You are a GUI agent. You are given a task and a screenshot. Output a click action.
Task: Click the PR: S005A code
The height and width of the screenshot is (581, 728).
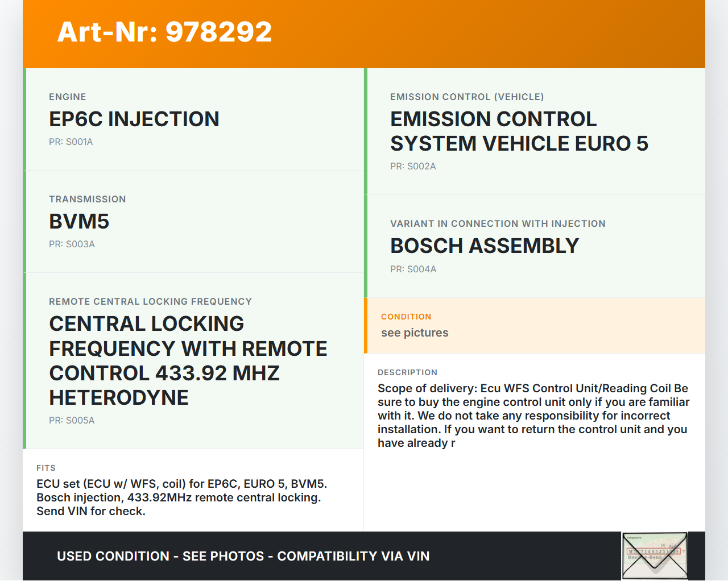[72, 421]
